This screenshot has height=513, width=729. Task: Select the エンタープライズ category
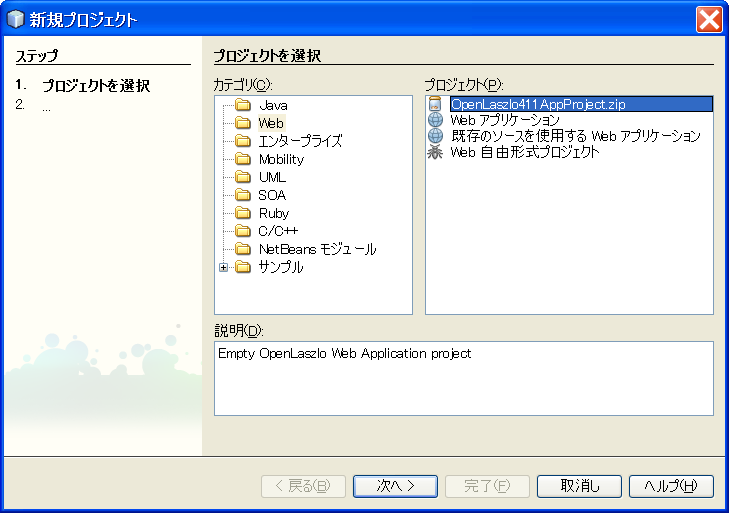tap(300, 141)
